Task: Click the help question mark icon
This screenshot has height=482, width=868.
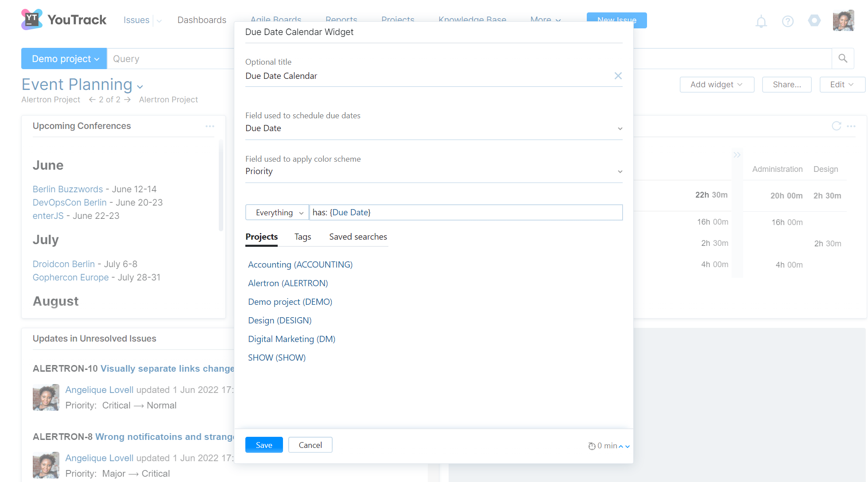Action: point(788,21)
